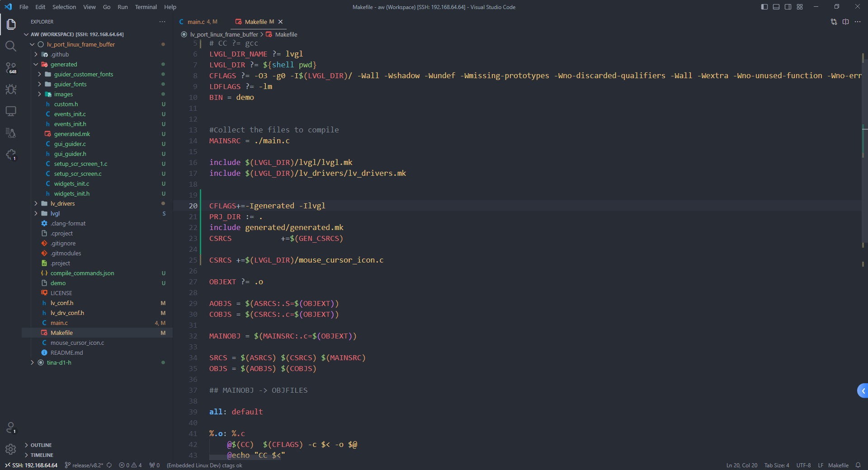Open Remote Explorer view icon

(x=11, y=111)
